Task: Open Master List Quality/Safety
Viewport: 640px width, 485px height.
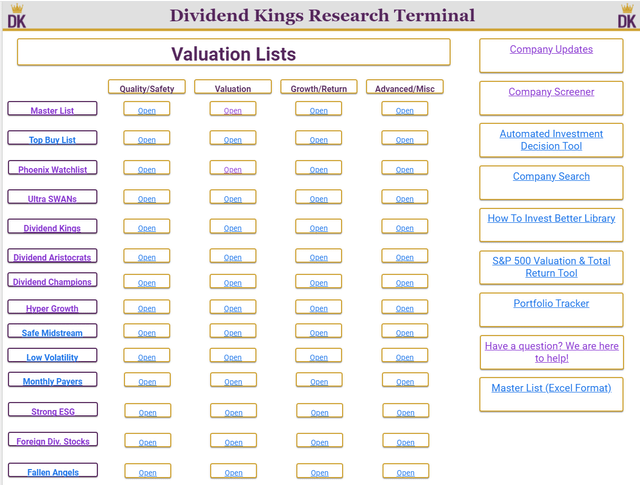Action: (x=147, y=109)
